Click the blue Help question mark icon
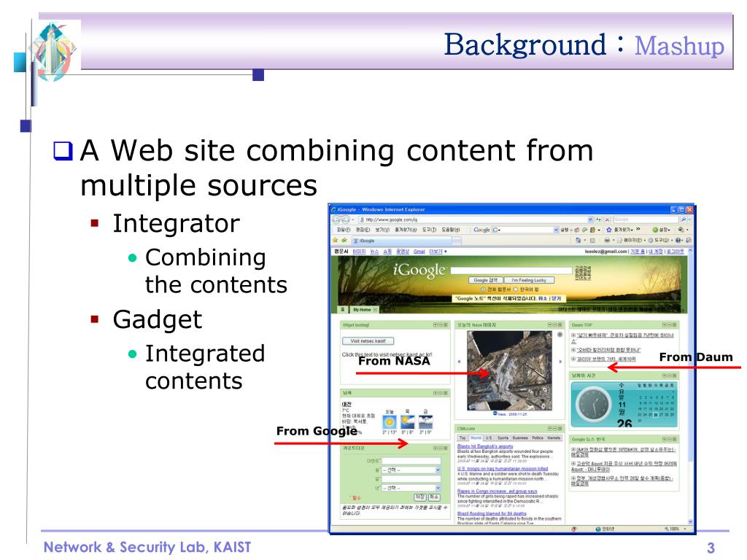The height and width of the screenshot is (560, 747). click(x=678, y=241)
